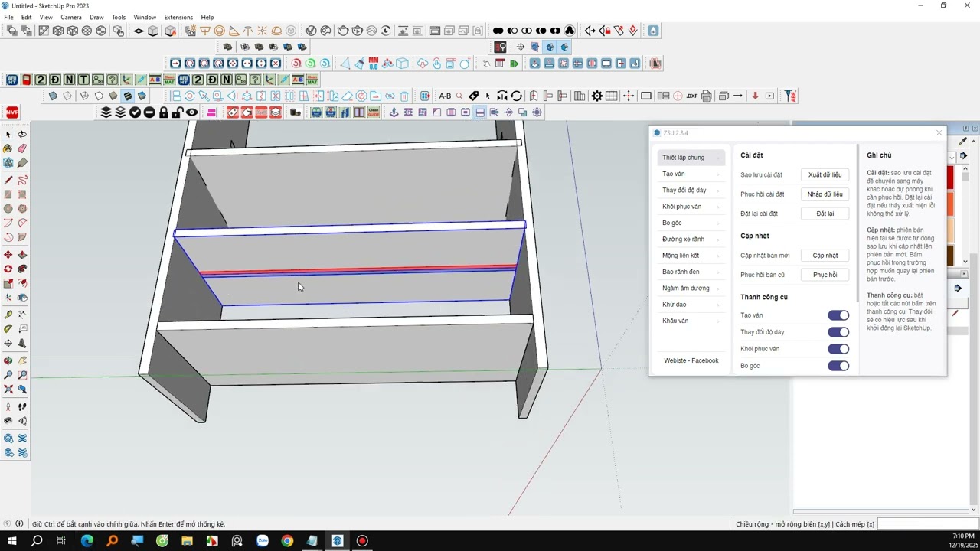
Task: Click the black minus circle icon
Action: [149, 112]
